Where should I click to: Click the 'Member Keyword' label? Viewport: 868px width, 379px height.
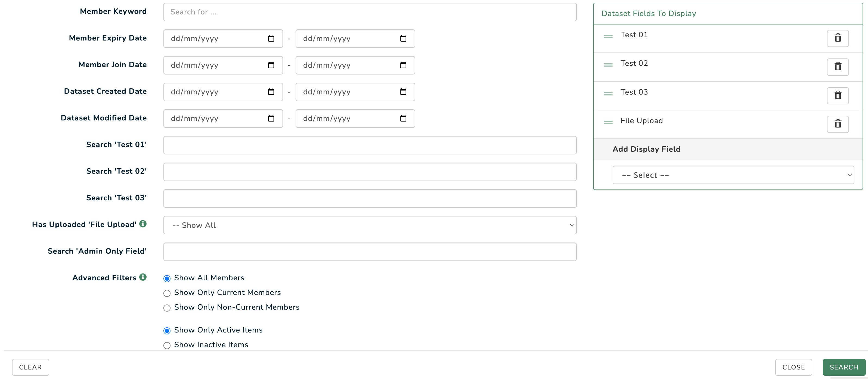click(113, 11)
